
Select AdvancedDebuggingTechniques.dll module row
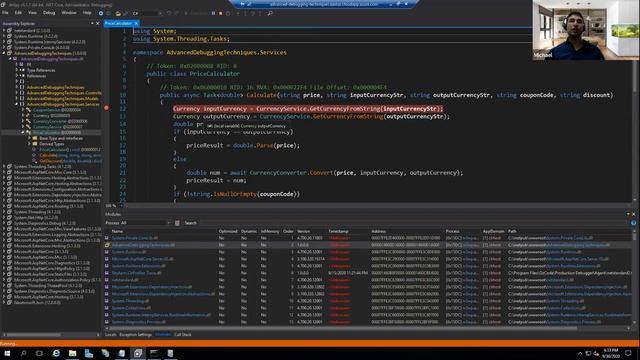coord(368,245)
